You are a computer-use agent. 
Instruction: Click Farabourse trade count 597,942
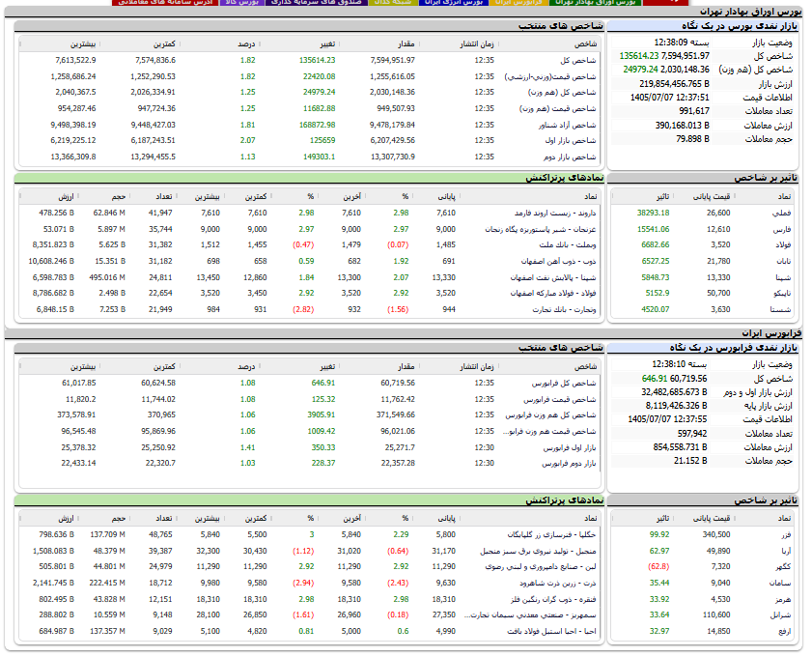[692, 434]
